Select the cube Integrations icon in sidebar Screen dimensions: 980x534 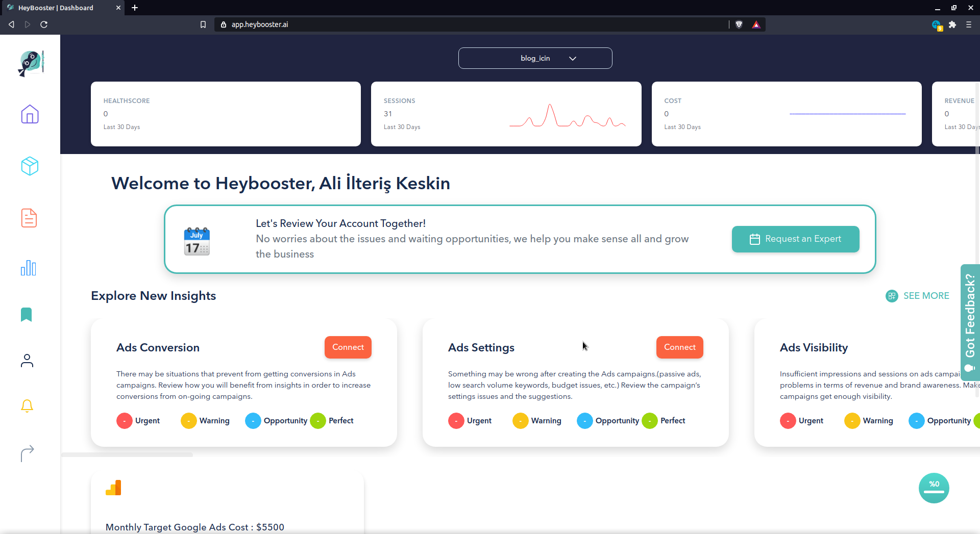30,166
